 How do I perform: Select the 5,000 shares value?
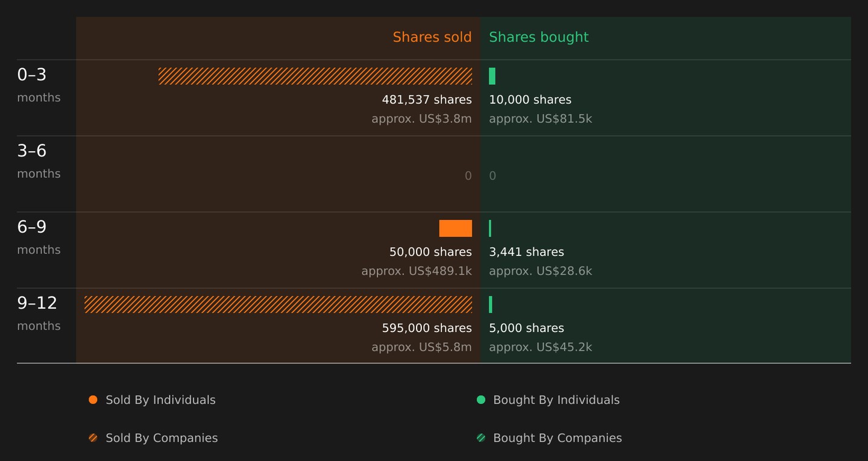tap(527, 328)
